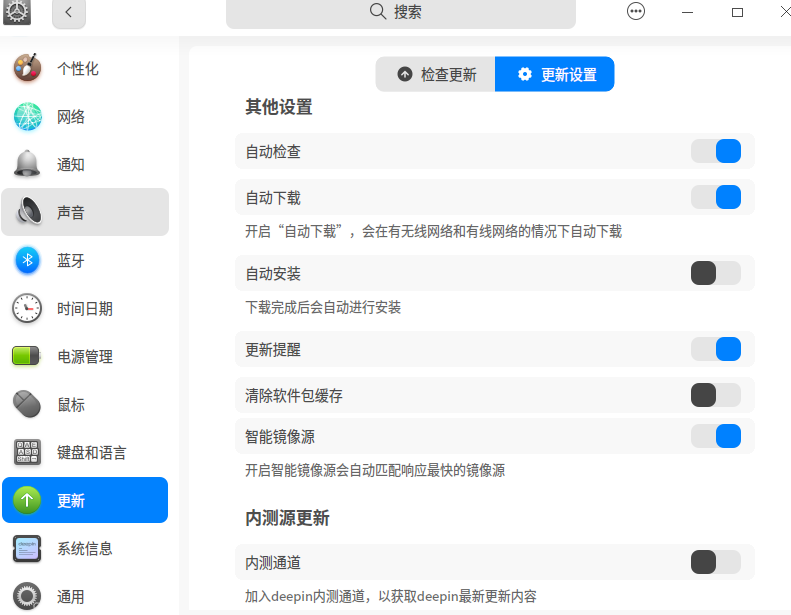Open 时间日期 sidebar entry

[x=85, y=308]
